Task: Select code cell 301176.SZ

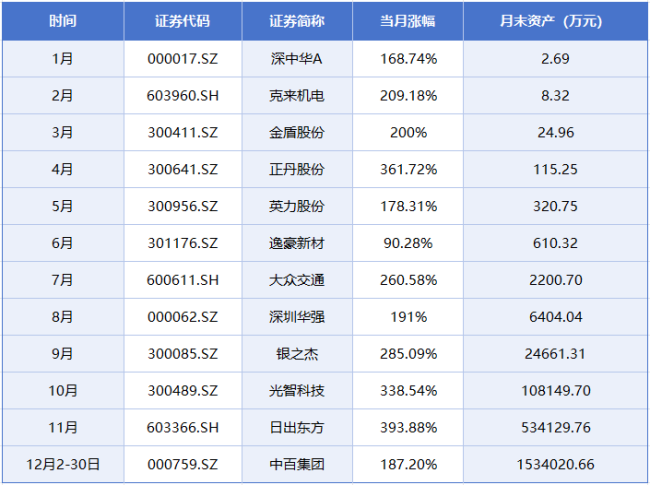Action: (x=183, y=243)
